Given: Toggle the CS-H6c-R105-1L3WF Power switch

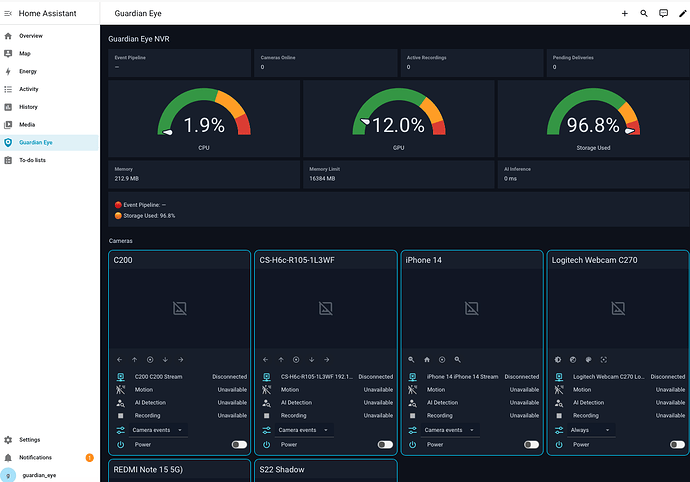Looking at the screenshot, I should coord(385,445).
